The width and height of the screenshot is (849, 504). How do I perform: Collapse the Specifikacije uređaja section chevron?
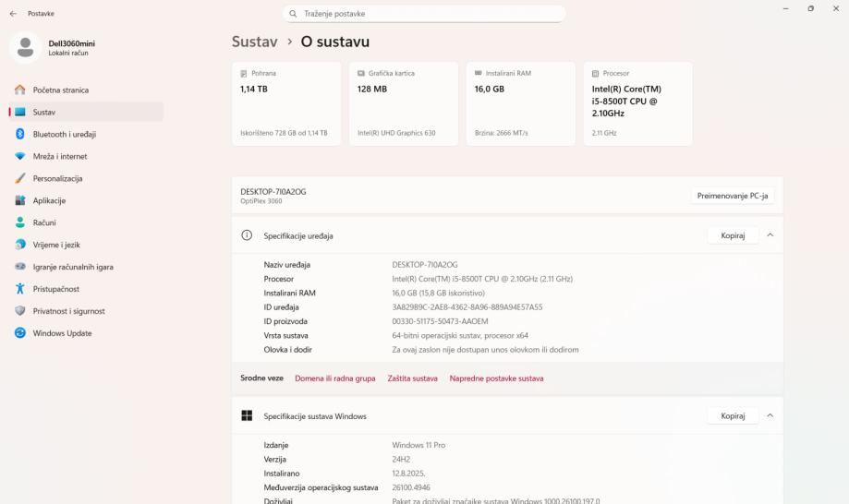point(770,235)
